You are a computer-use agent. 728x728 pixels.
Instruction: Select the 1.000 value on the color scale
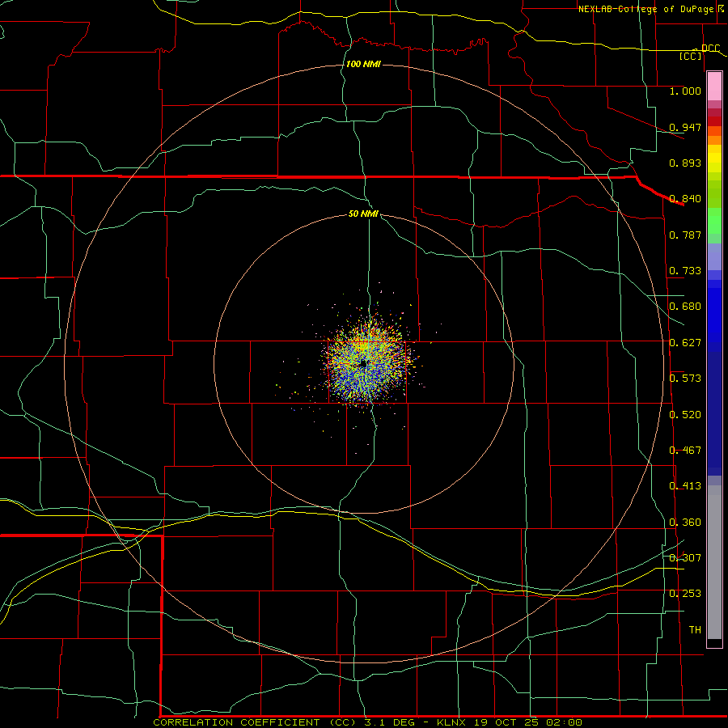(685, 91)
